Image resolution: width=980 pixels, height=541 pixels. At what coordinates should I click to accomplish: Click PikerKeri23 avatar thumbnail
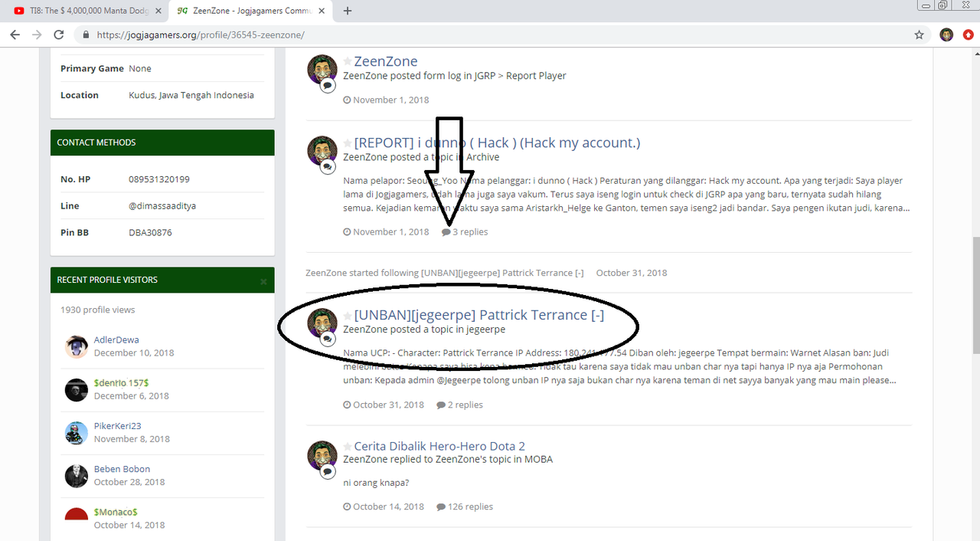[77, 433]
